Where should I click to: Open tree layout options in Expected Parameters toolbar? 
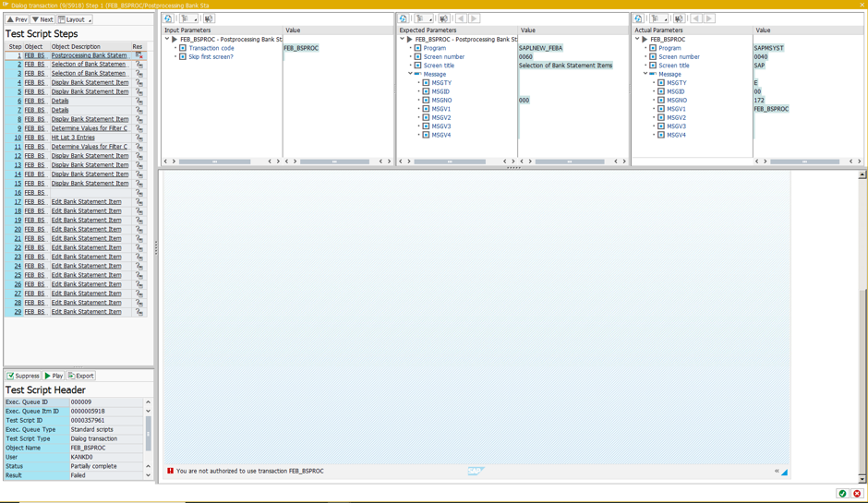tap(424, 18)
